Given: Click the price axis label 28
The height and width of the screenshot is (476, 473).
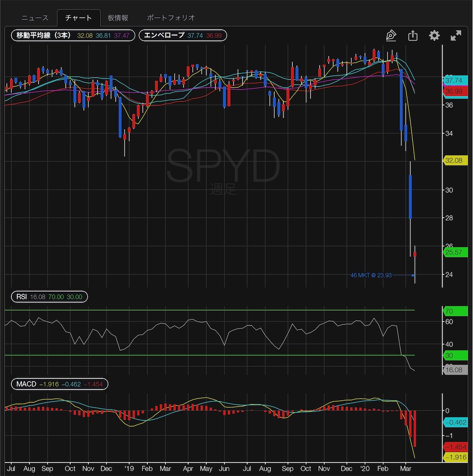Looking at the screenshot, I should (x=449, y=218).
